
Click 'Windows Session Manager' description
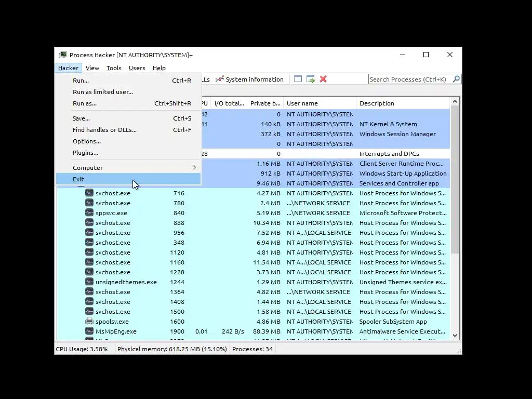[397, 134]
